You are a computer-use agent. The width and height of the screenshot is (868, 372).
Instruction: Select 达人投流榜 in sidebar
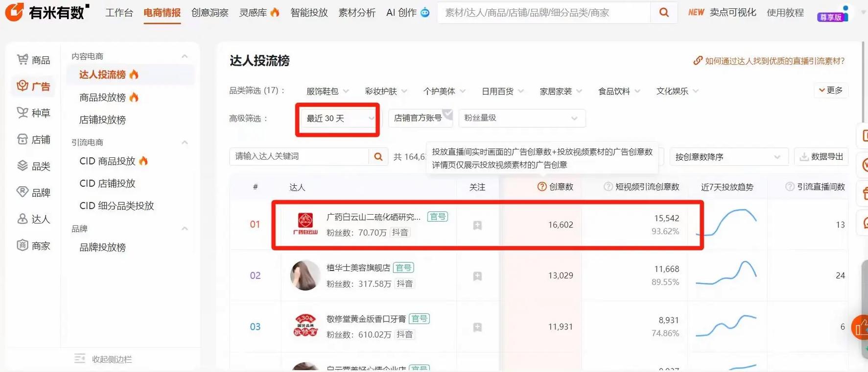click(130, 74)
